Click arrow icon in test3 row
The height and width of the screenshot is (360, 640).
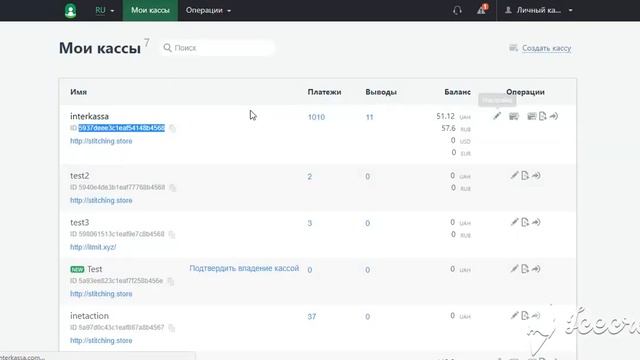pyautogui.click(x=536, y=222)
